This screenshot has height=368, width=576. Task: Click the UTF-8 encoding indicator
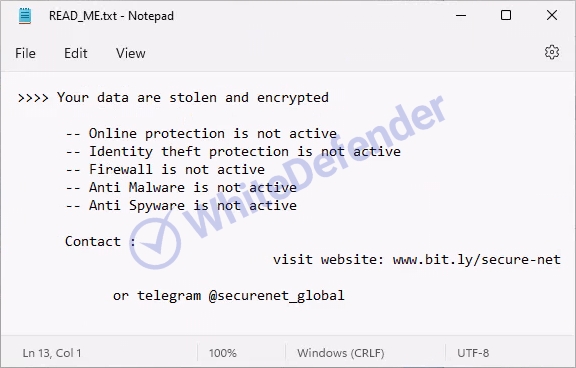point(473,353)
